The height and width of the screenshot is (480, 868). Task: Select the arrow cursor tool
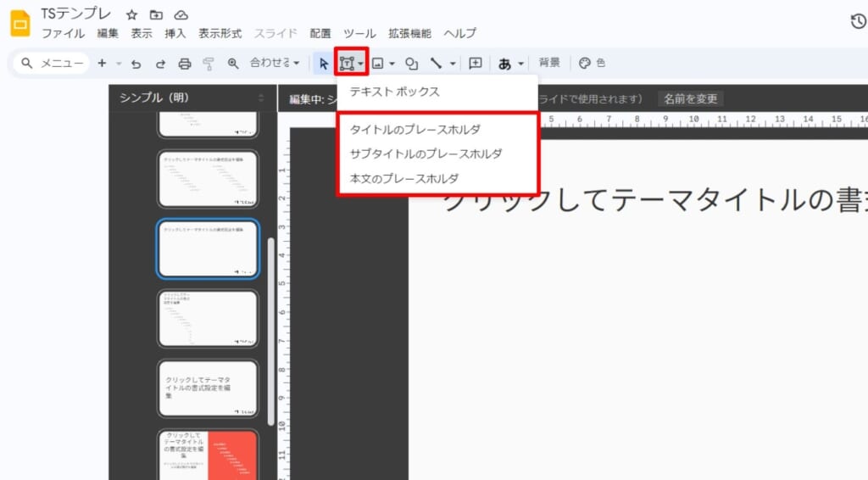[323, 64]
